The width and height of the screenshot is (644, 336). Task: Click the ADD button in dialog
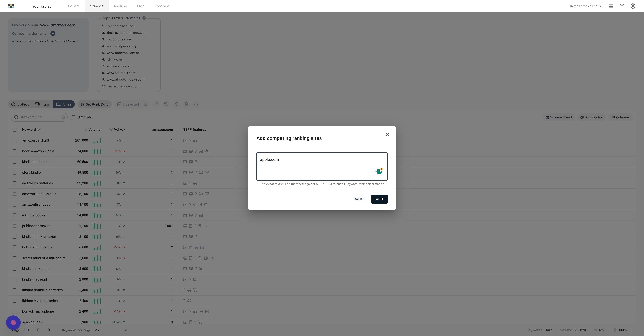379,199
